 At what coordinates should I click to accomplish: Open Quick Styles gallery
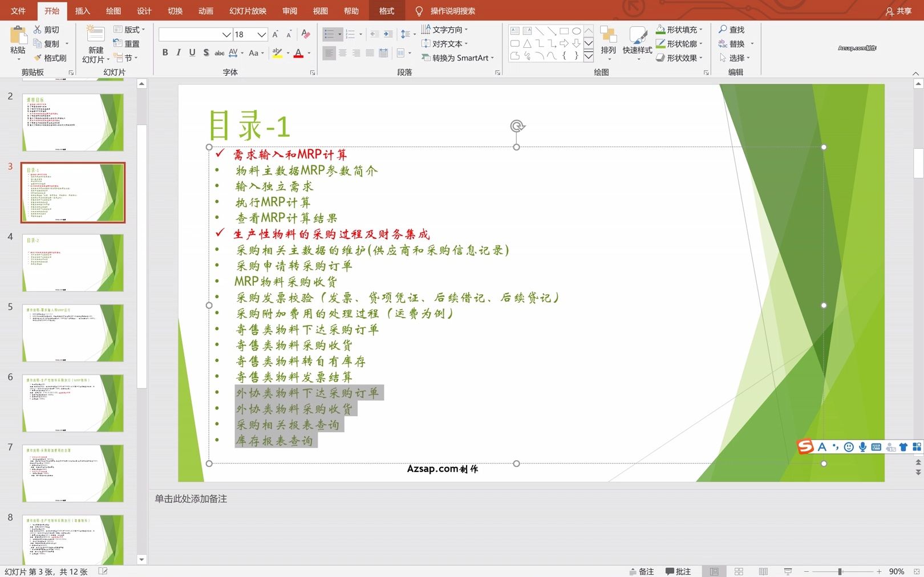637,44
